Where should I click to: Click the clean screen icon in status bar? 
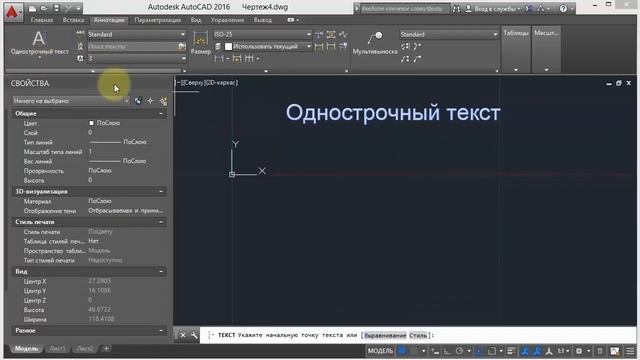click(x=615, y=351)
